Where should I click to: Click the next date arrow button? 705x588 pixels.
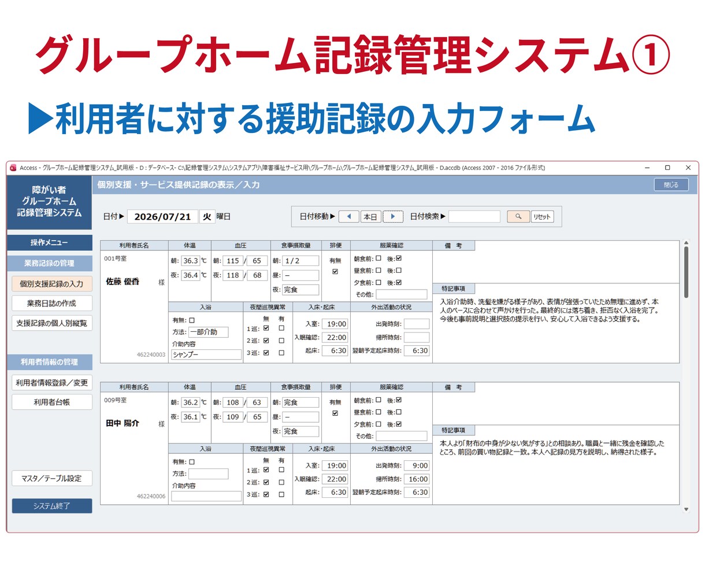[x=393, y=216]
